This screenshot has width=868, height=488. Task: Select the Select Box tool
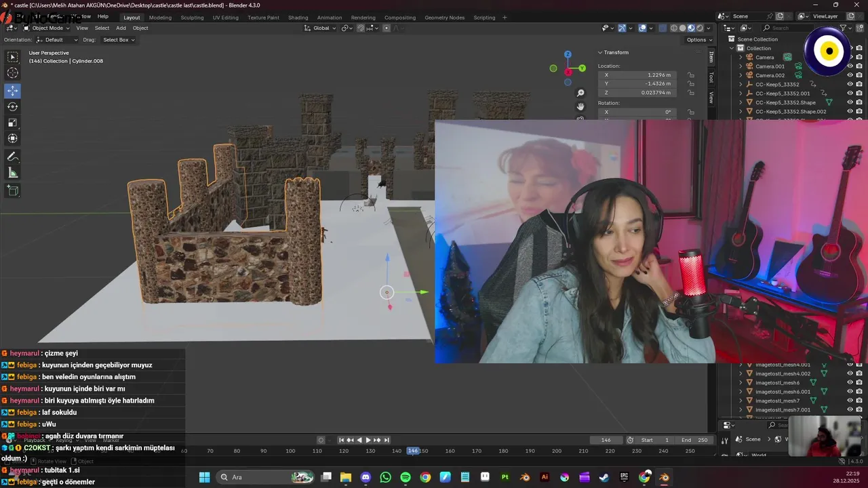13,57
